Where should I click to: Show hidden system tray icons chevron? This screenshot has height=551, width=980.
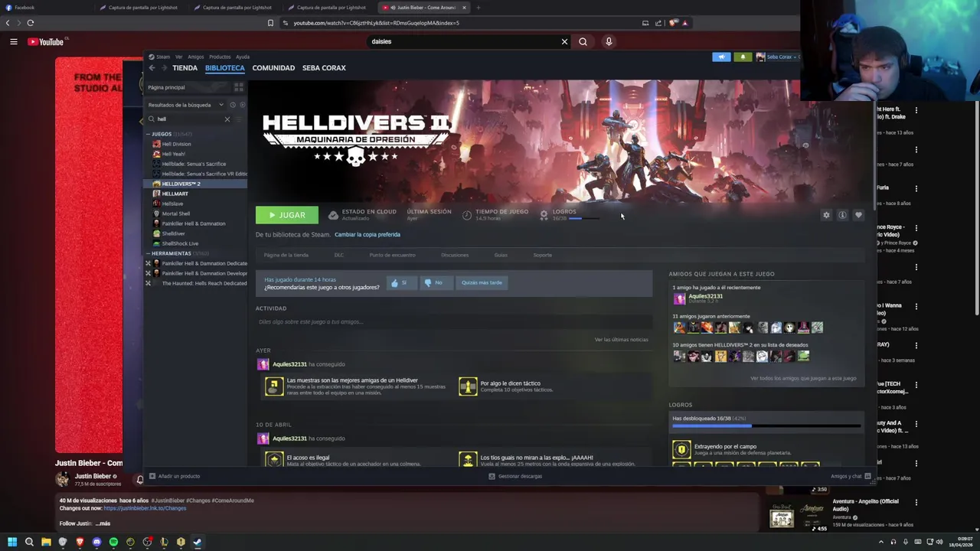pyautogui.click(x=881, y=542)
